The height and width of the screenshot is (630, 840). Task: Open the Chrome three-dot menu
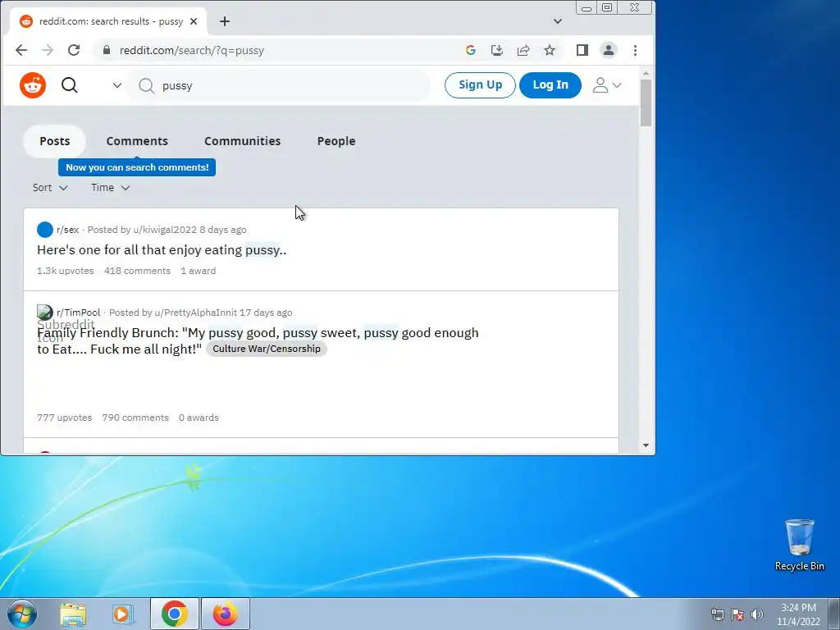tap(636, 50)
